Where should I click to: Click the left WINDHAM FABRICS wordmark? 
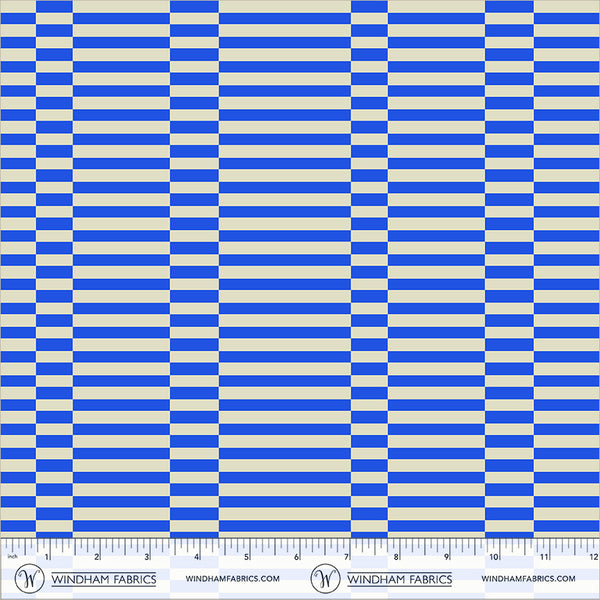point(104,579)
